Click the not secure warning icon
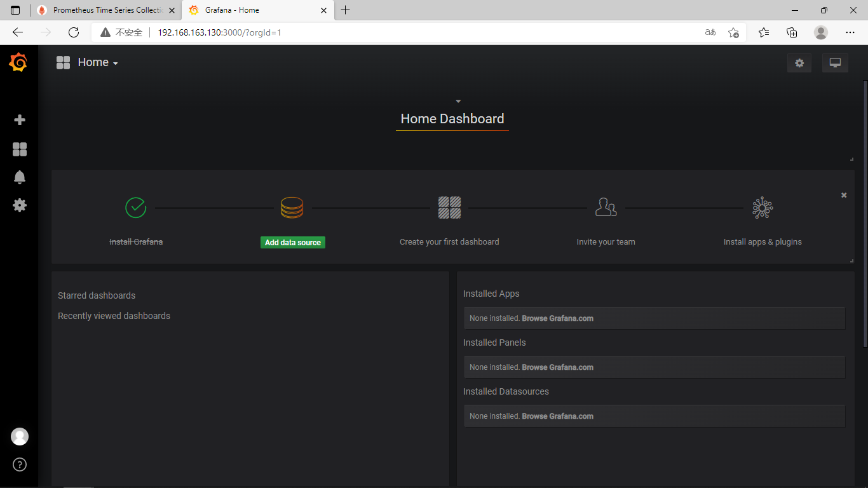Viewport: 868px width, 488px height. pos(105,32)
